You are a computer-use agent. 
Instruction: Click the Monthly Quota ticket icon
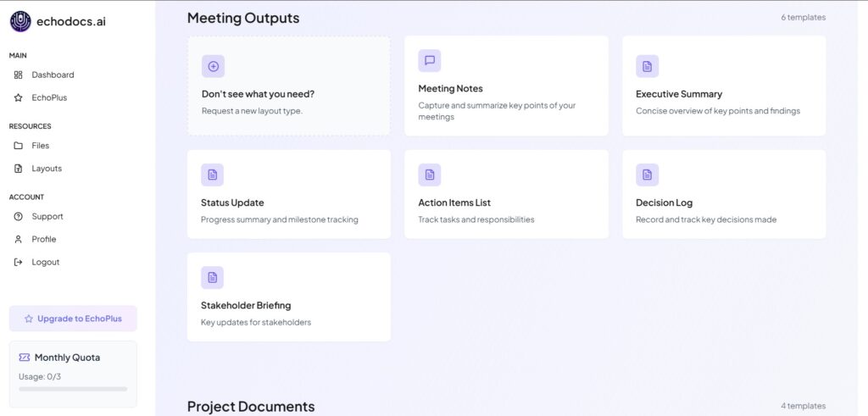tap(25, 358)
